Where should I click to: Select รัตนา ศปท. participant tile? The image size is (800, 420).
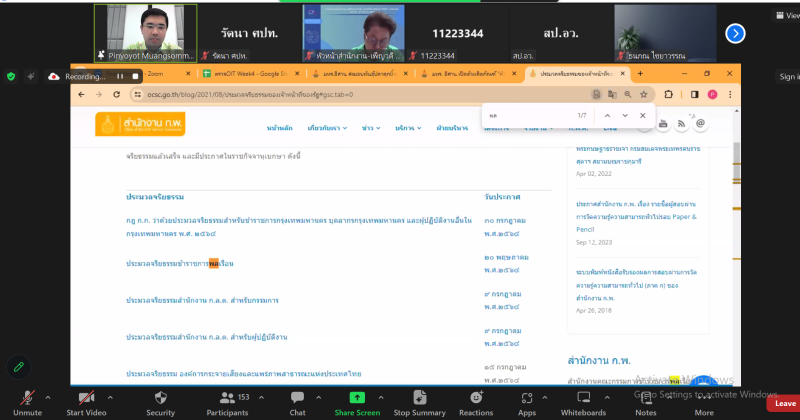pyautogui.click(x=249, y=33)
